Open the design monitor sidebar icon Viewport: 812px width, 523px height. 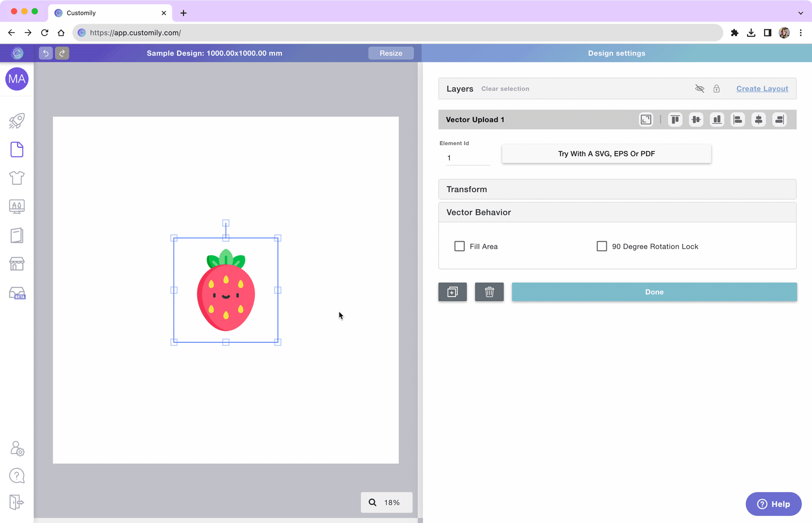(x=17, y=207)
